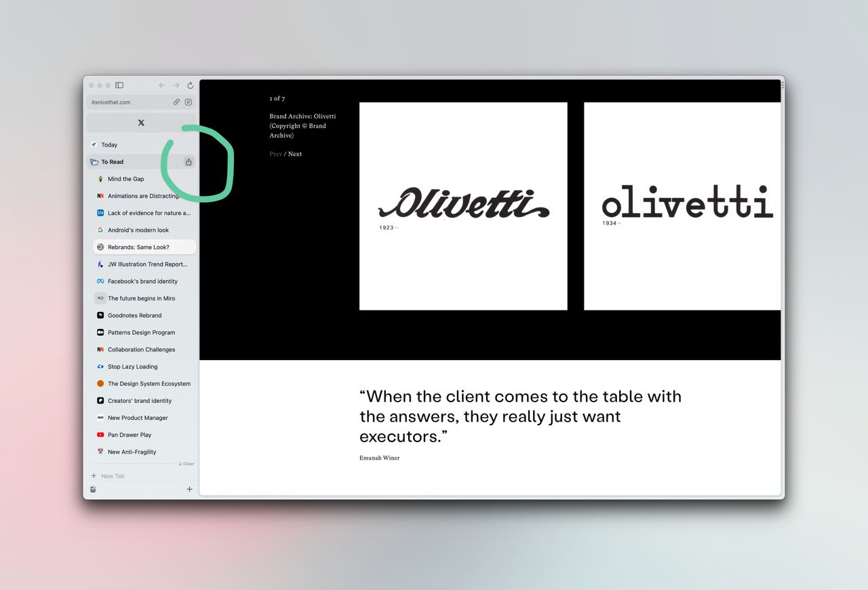
Task: Click the Creators' brand identity favicon
Action: pos(100,401)
